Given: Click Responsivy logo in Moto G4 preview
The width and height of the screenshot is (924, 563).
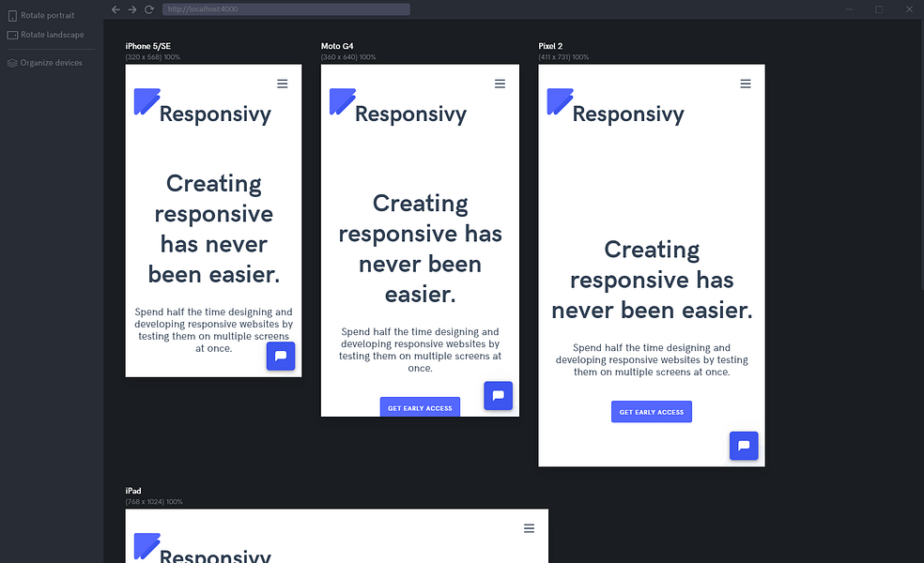Looking at the screenshot, I should point(398,107).
